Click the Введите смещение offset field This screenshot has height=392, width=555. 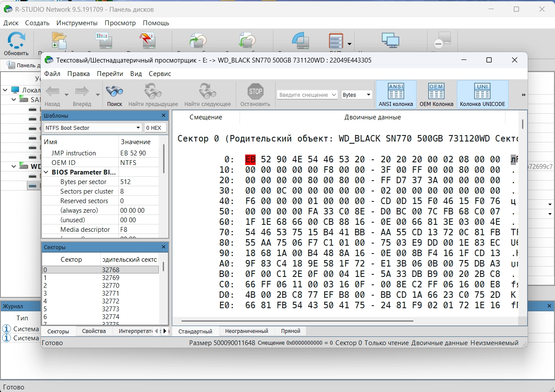point(307,95)
